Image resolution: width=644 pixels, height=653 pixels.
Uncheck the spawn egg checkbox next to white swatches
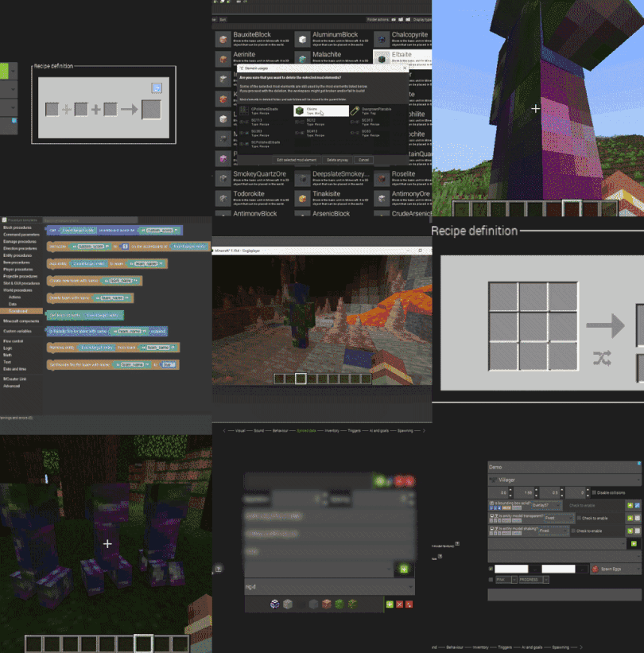pyautogui.click(x=491, y=569)
